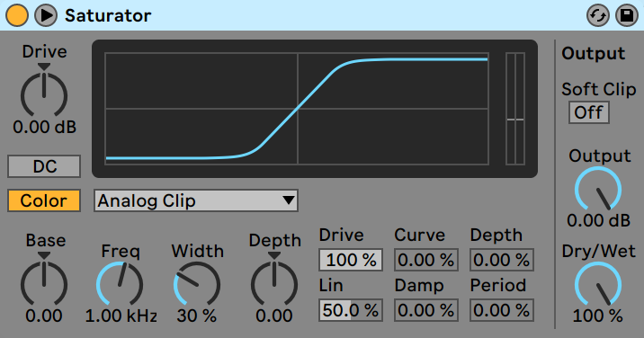Save preset using the disk icon
Screen dimensions: 644x338
click(x=626, y=15)
